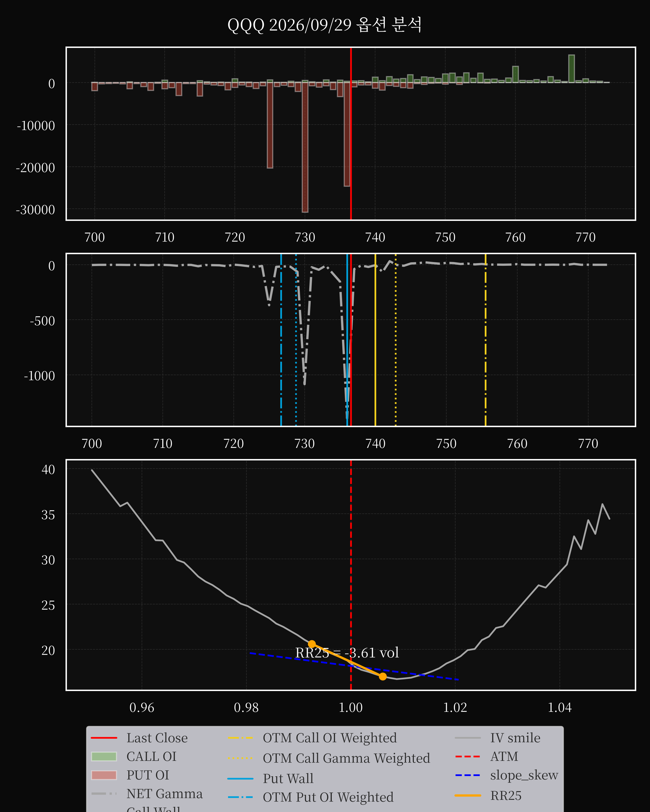Select the "PUT OI" legend label
This screenshot has width=650, height=812.
point(148,775)
